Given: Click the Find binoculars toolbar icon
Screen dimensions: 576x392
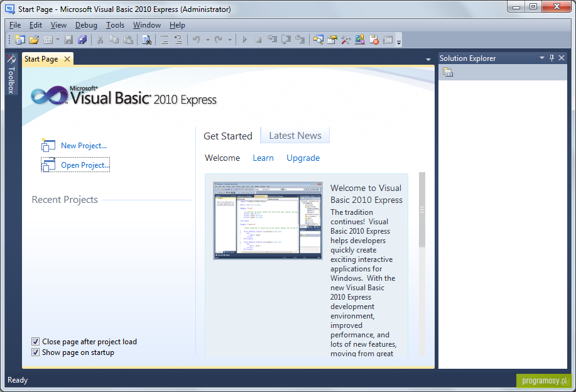Looking at the screenshot, I should tap(146, 40).
